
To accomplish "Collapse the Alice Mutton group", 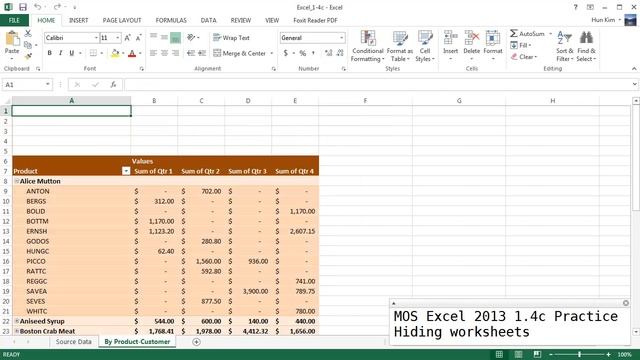I will (x=17, y=181).
